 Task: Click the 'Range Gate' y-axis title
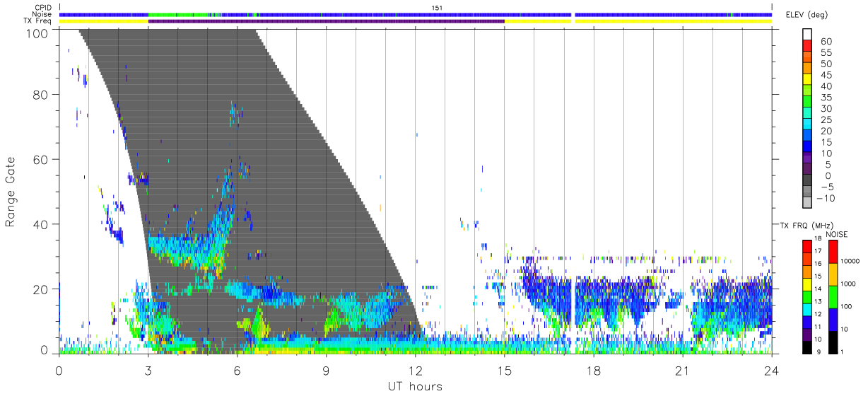[x=11, y=192]
